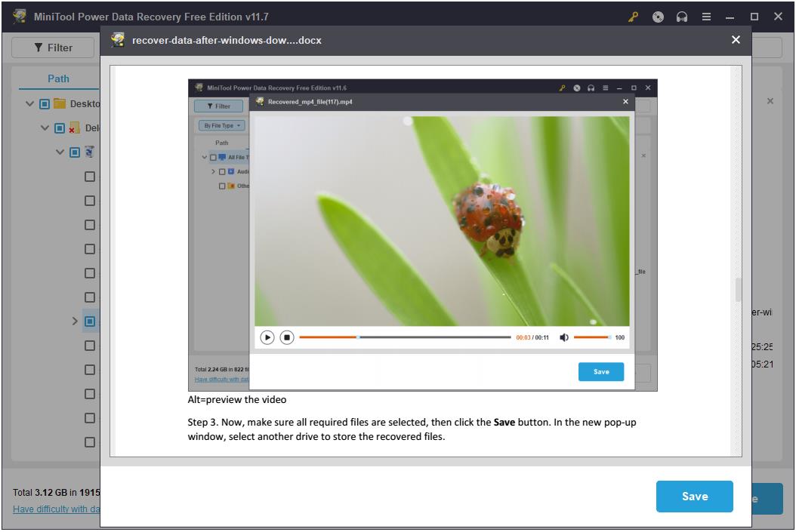
Task: Open the key-shaped register icon
Action: tap(633, 17)
